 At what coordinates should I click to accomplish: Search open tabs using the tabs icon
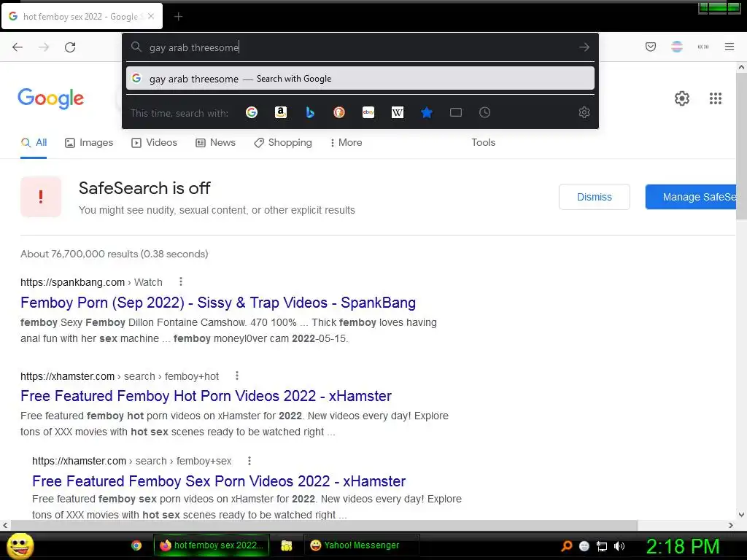pos(456,112)
